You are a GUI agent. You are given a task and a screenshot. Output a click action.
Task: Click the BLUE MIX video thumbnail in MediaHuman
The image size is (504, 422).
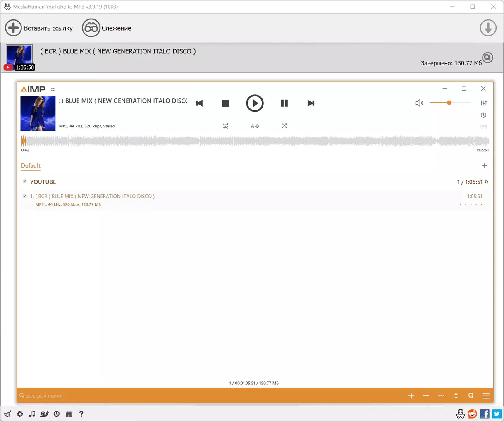click(19, 58)
